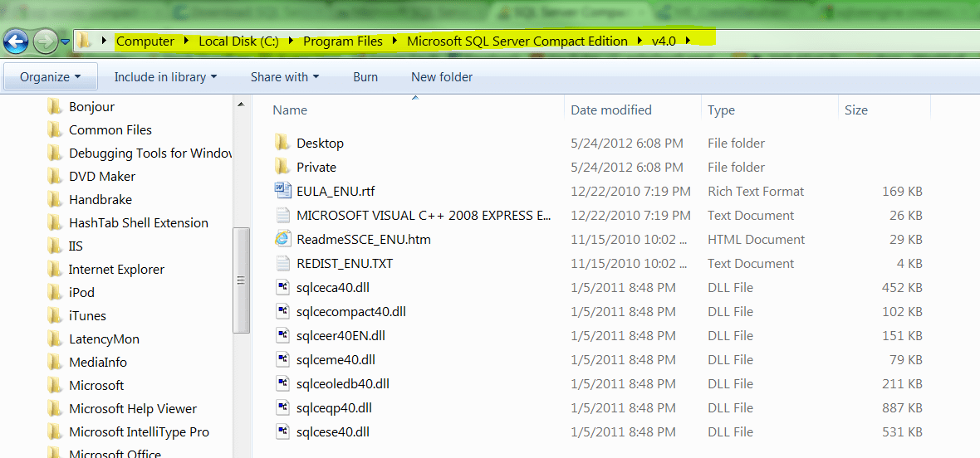Click v4.0 breadcrumb segment
Image resolution: width=980 pixels, height=458 pixels.
point(664,41)
